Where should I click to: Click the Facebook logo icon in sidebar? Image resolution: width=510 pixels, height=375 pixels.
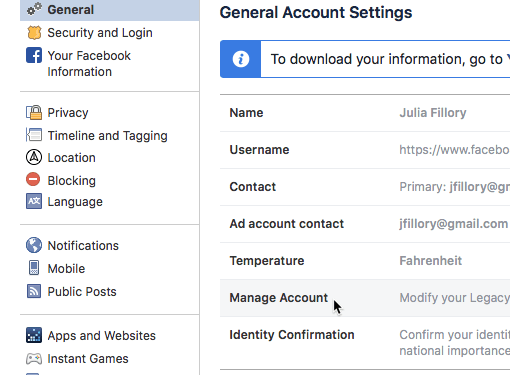point(34,55)
